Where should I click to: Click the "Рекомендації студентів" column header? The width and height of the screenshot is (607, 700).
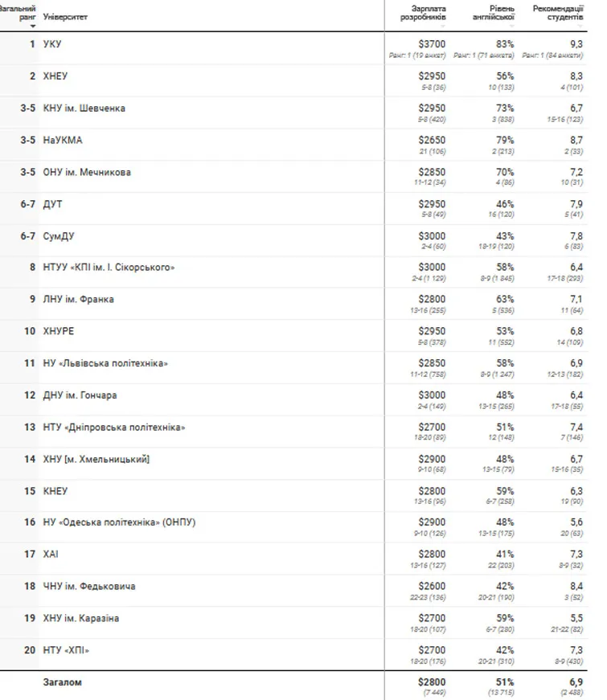pos(559,12)
